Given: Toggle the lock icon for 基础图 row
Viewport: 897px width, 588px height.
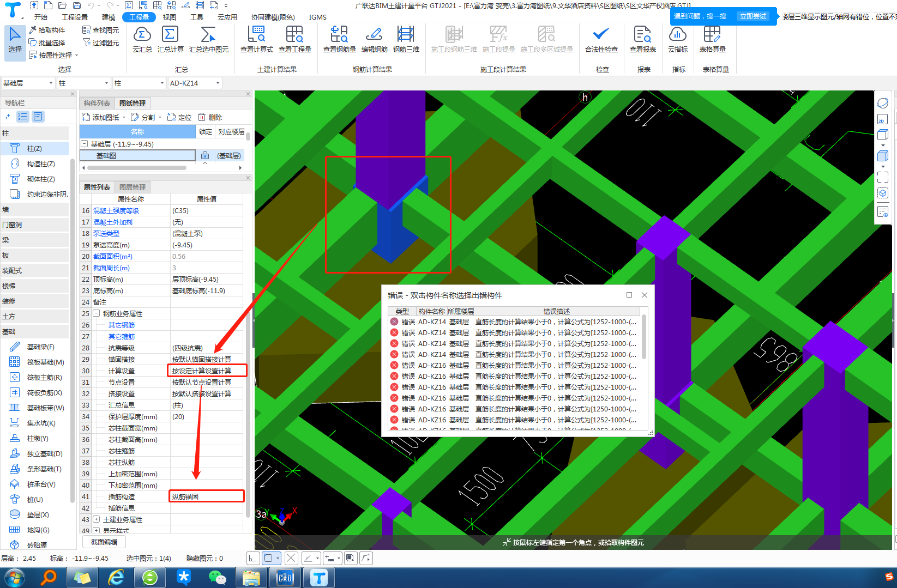Looking at the screenshot, I should point(205,155).
